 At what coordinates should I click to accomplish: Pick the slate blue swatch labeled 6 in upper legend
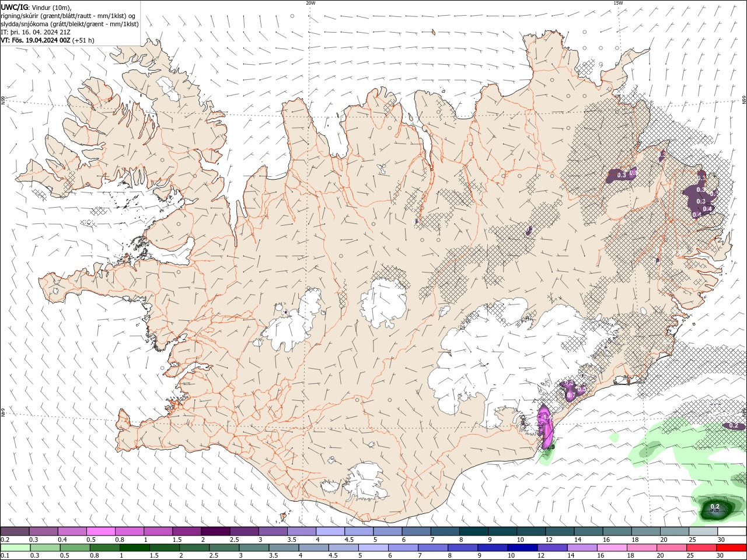(416, 531)
